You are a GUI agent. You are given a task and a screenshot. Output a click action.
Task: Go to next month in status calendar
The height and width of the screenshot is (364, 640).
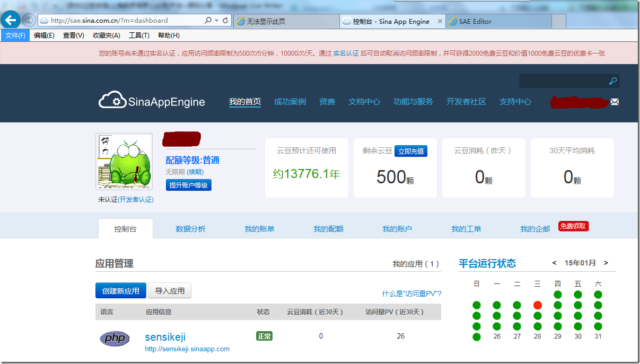tap(606, 263)
